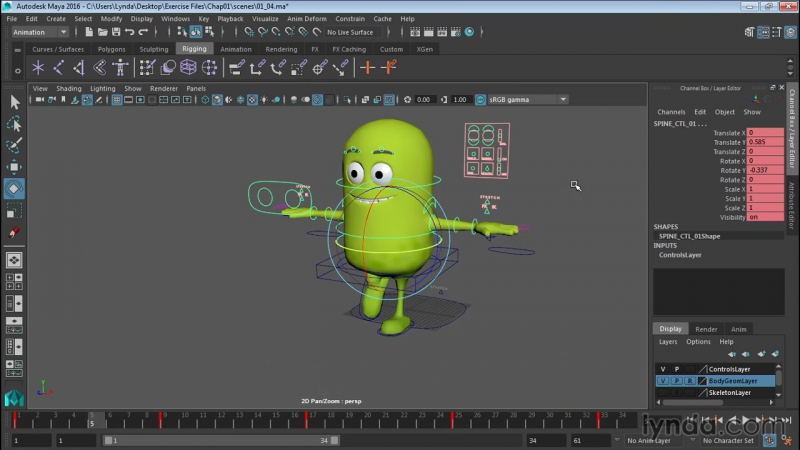
Task: Click ControlsLayer under INPUTS
Action: click(680, 255)
